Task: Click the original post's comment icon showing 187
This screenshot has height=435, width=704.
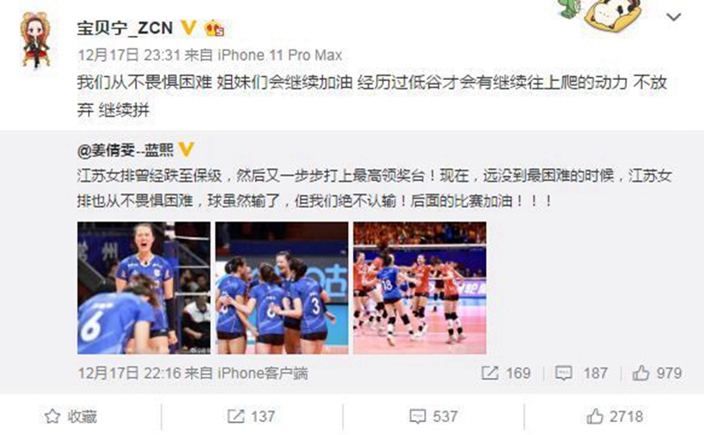Action: click(582, 373)
